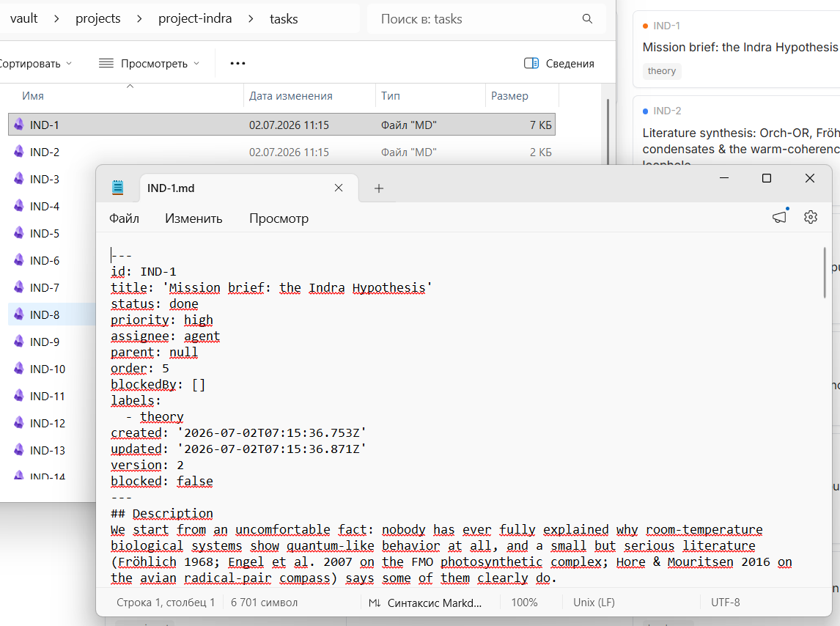Click the IND-11 file icon

(19, 396)
